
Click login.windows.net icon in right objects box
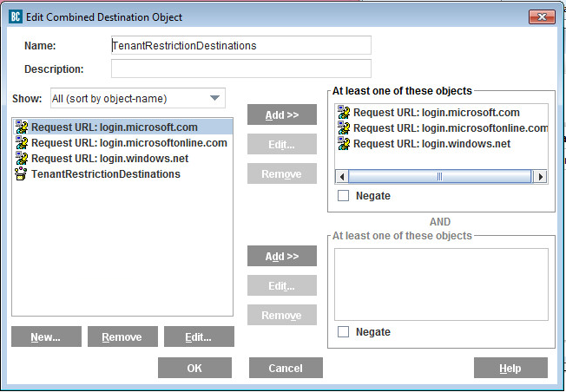click(344, 143)
